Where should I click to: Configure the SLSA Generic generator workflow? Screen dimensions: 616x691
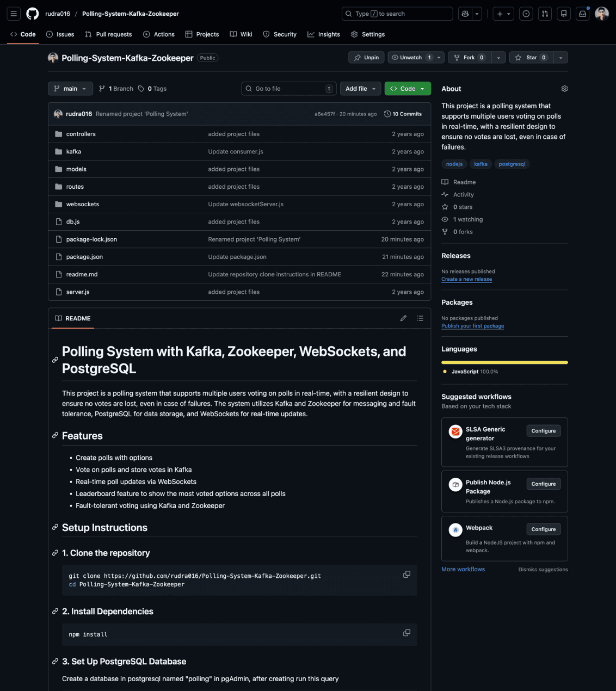pyautogui.click(x=543, y=431)
